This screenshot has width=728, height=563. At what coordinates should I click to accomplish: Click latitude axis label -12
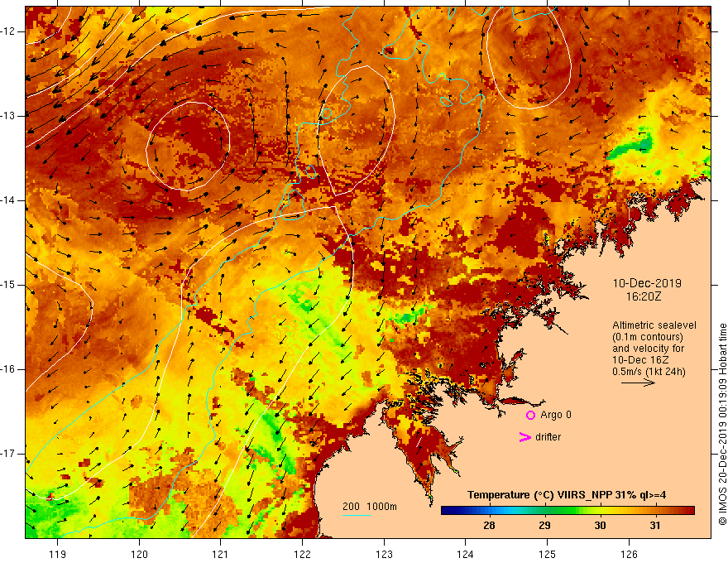point(8,31)
